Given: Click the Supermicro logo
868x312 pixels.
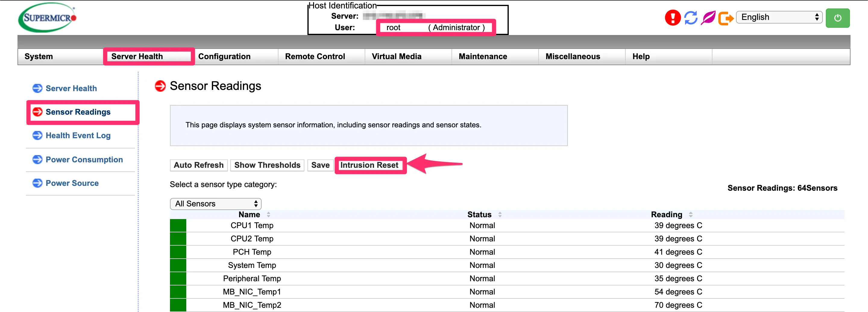Looking at the screenshot, I should (48, 18).
